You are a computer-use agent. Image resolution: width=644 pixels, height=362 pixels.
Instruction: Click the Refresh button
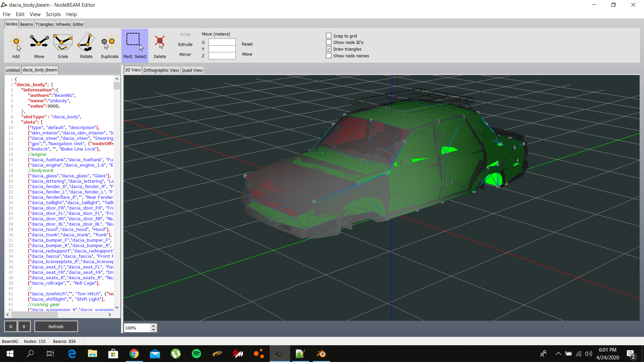[56, 326]
